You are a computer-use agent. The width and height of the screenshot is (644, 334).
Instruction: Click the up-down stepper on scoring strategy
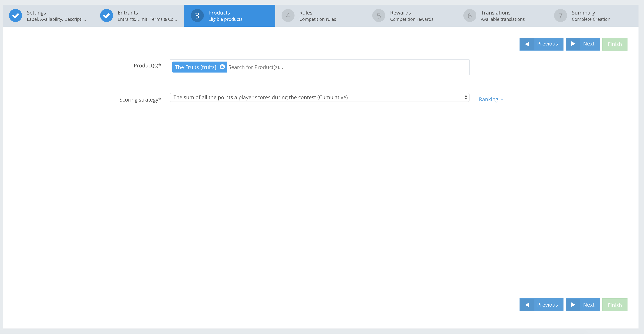tap(466, 97)
